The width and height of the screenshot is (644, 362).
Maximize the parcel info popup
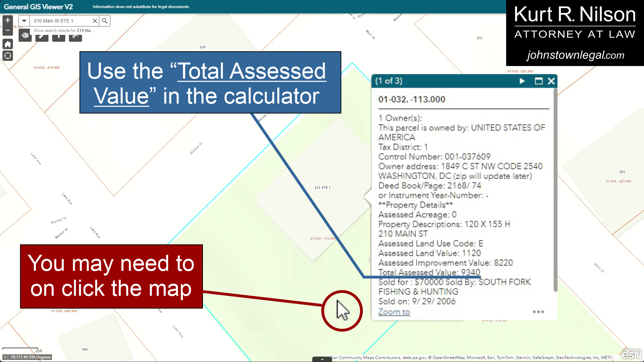pos(539,81)
